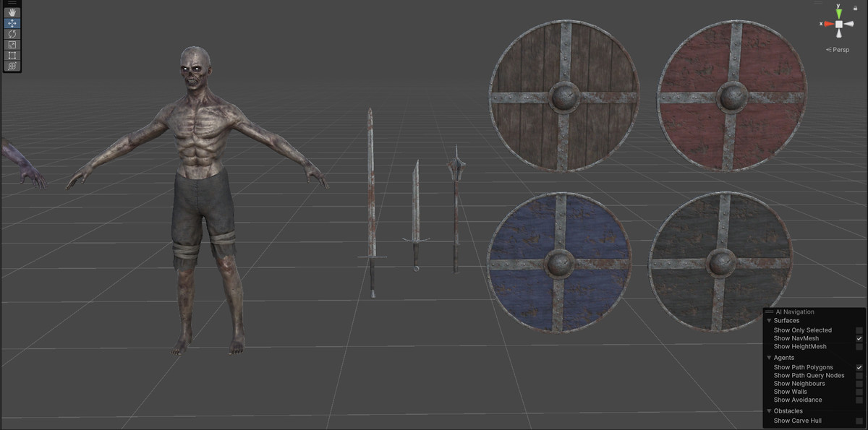Image resolution: width=868 pixels, height=430 pixels.
Task: Enable Show Only Selected checkbox
Action: coord(859,330)
